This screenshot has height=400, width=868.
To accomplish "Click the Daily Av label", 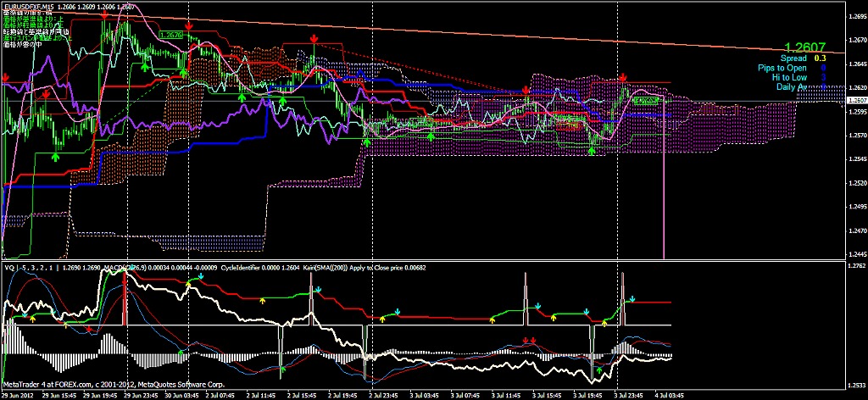I will [x=791, y=86].
